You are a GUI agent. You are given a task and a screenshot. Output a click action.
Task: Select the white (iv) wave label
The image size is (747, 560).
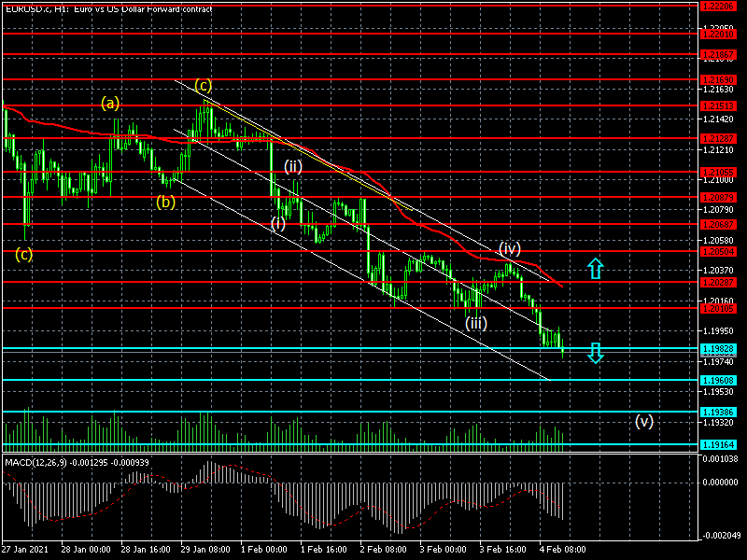[510, 248]
